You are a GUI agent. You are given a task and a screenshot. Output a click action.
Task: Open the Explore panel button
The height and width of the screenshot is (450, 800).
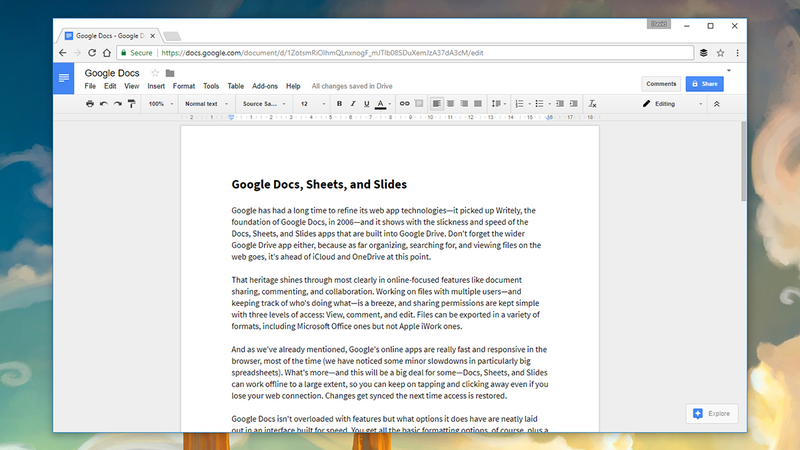[712, 413]
